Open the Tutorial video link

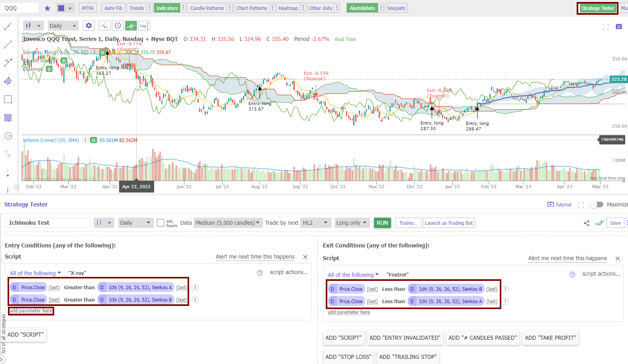coord(559,204)
